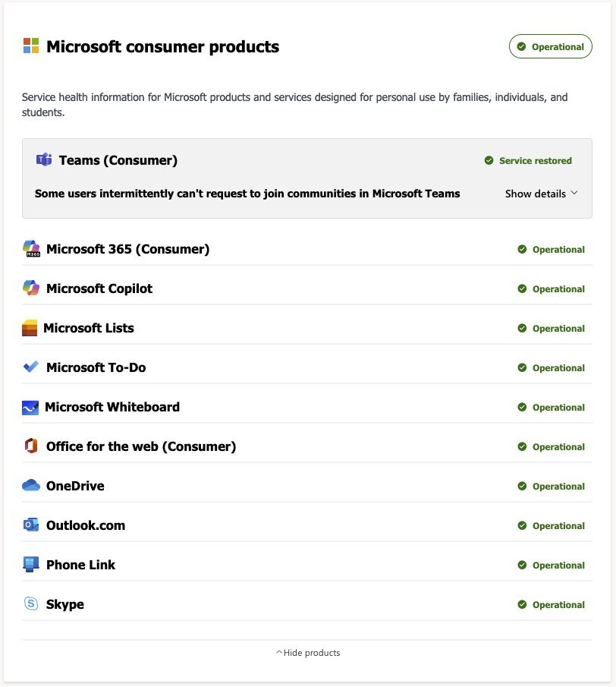Select the Skype product name
The image size is (616, 687).
pyautogui.click(x=64, y=604)
